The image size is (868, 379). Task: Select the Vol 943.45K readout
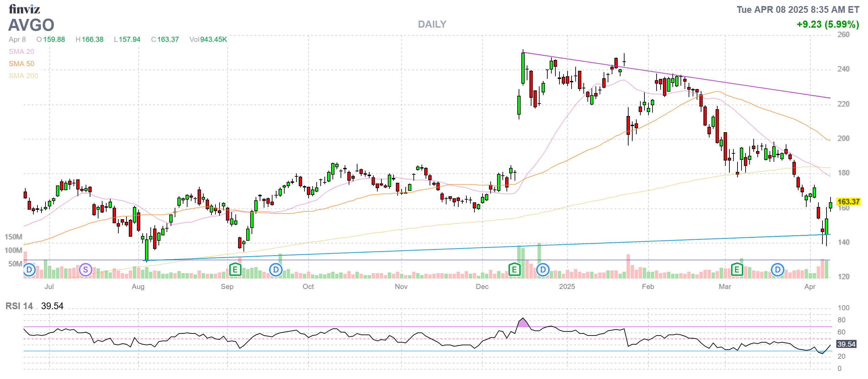coord(208,39)
